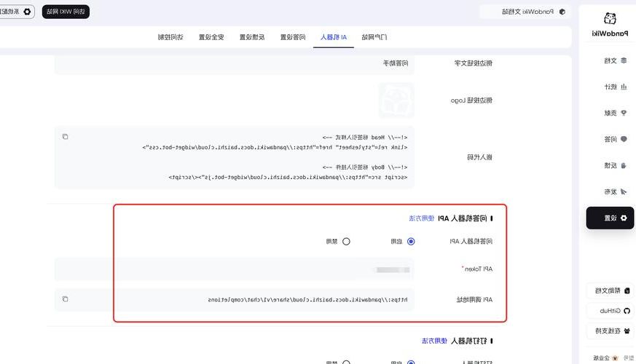The height and width of the screenshot is (364, 636).
Task: Click the API 调用地址 label
Action: [x=474, y=299]
